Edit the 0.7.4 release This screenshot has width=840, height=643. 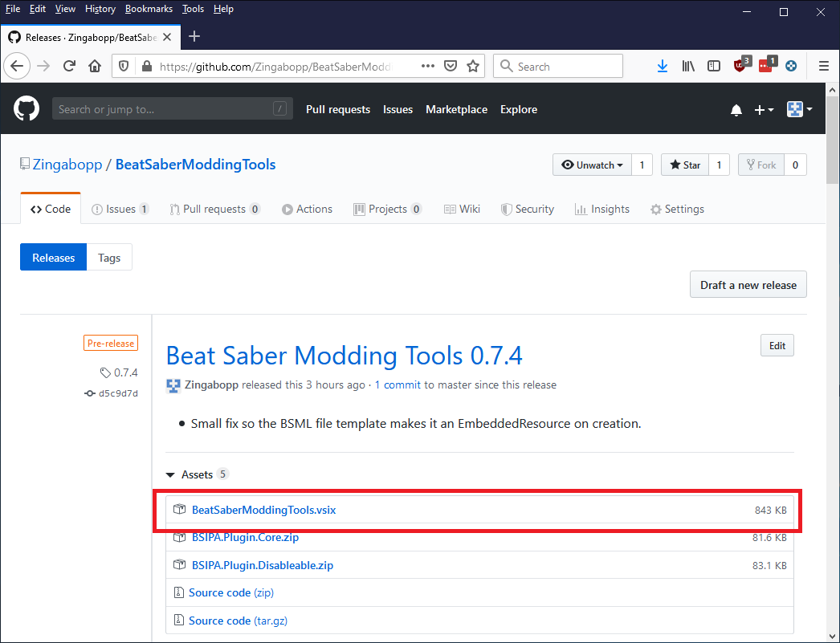777,345
